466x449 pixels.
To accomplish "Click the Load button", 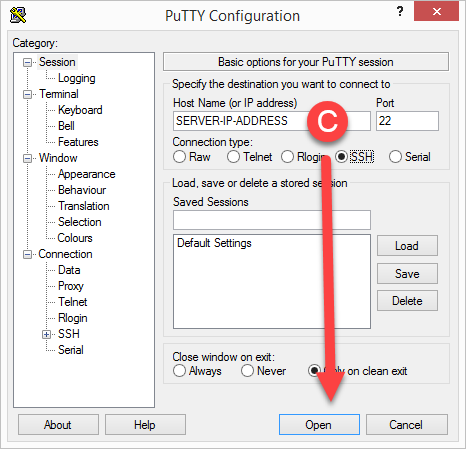I will coord(407,246).
